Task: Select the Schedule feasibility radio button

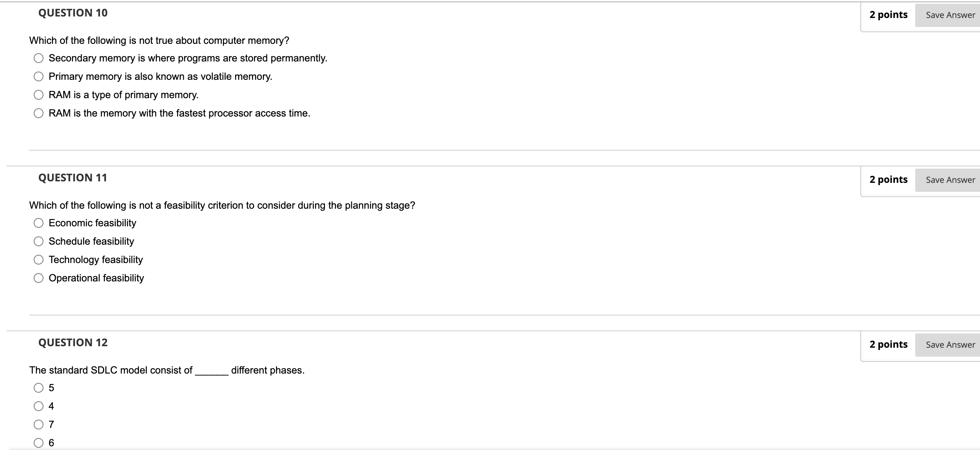Action: point(39,241)
